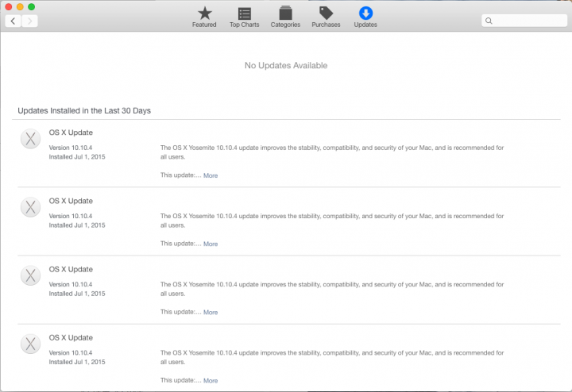Open the Top Charts list tab
The height and width of the screenshot is (392, 572).
click(244, 17)
